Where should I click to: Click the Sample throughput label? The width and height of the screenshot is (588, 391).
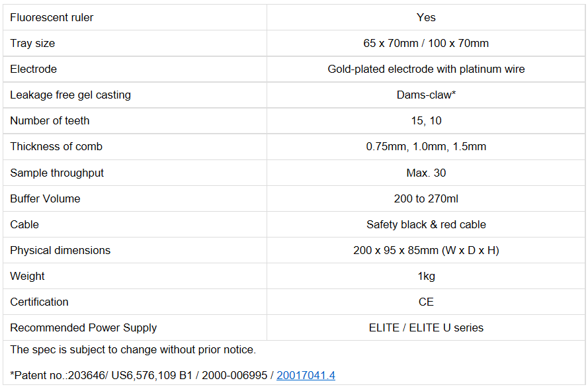tap(57, 173)
